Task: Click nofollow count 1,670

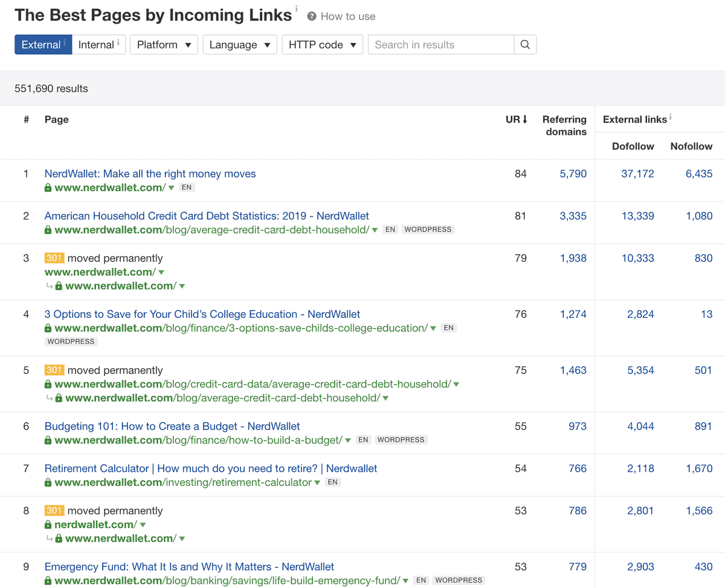Action: coord(700,468)
